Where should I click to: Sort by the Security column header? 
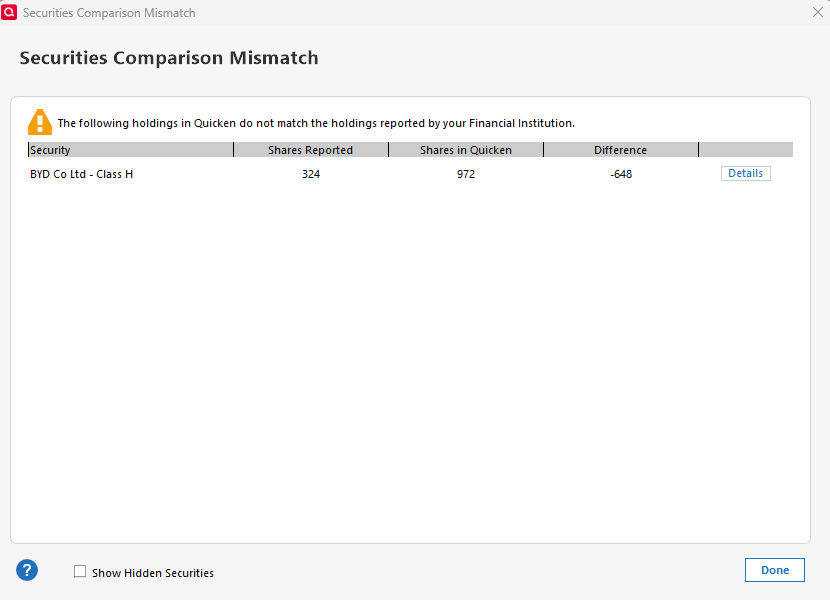(x=131, y=150)
